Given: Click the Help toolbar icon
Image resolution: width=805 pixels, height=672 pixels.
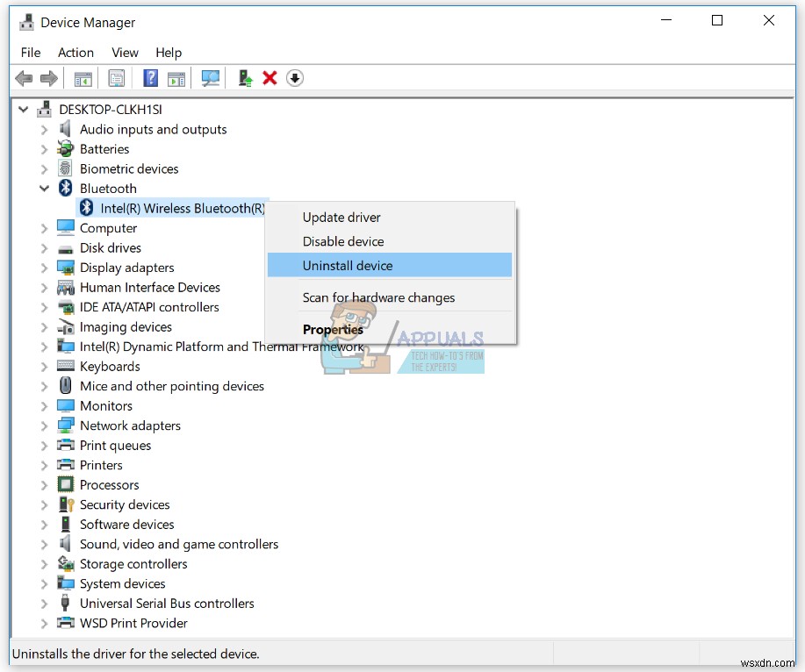Looking at the screenshot, I should point(150,78).
